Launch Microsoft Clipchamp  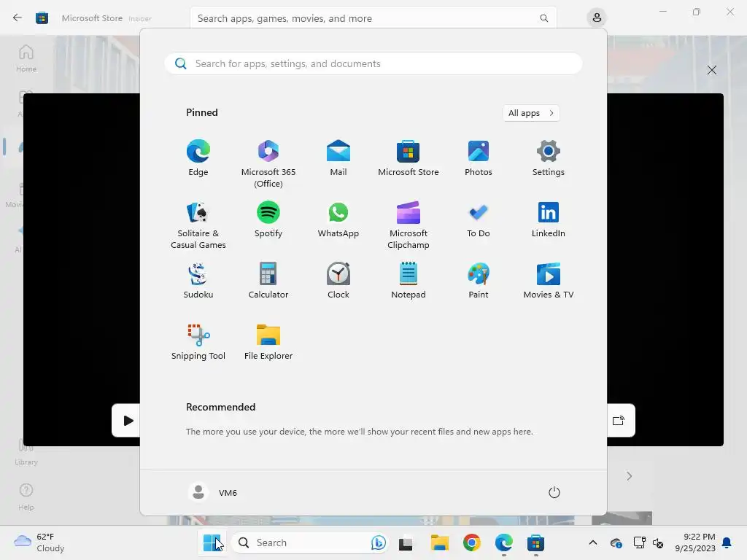coord(409,225)
